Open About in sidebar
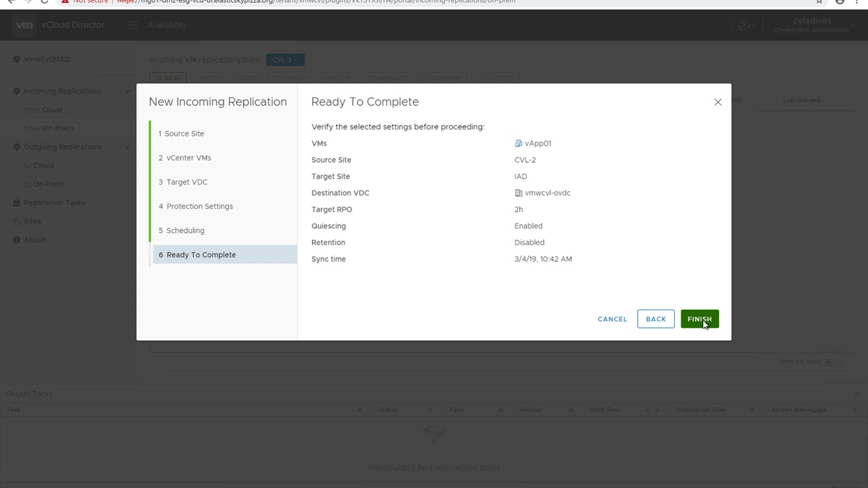This screenshot has height=488, width=868. pyautogui.click(x=35, y=240)
